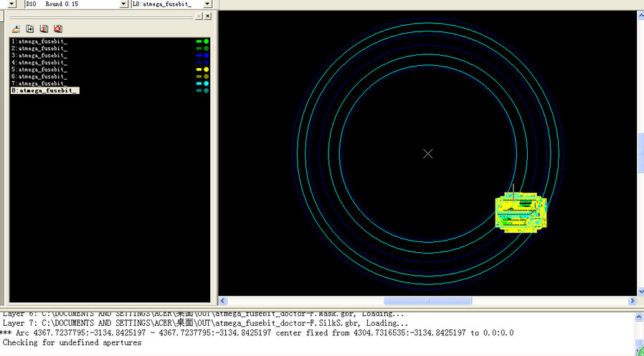Click the add layer icon with plus sign

(x=30, y=29)
